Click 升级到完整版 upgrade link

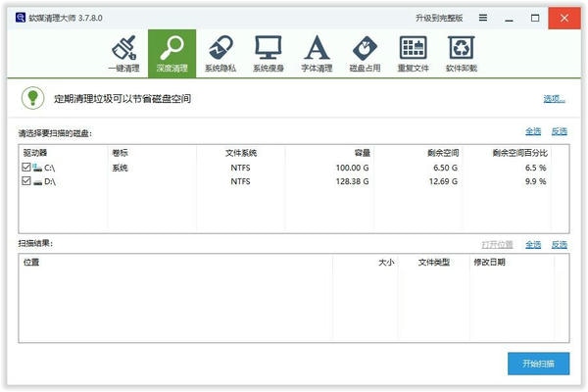[x=439, y=18]
